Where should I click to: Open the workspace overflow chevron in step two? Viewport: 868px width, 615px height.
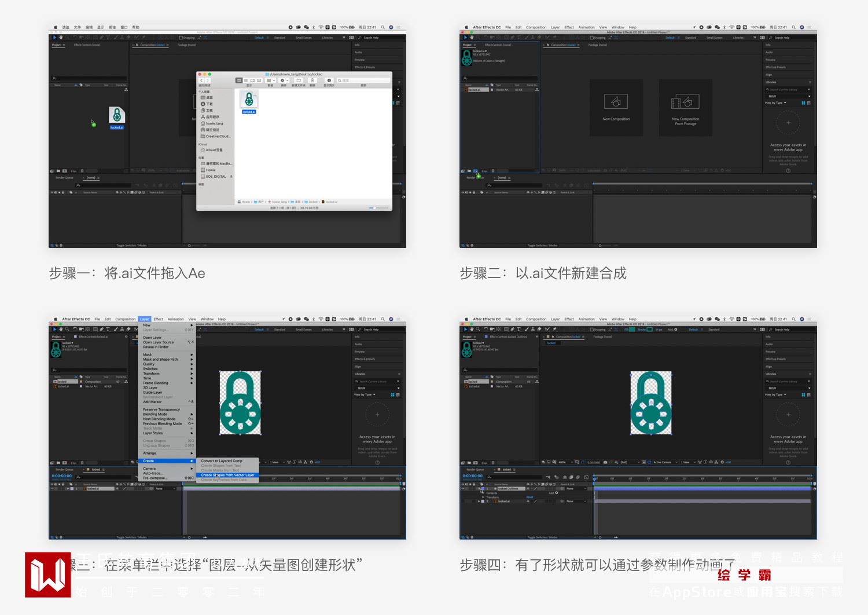755,38
